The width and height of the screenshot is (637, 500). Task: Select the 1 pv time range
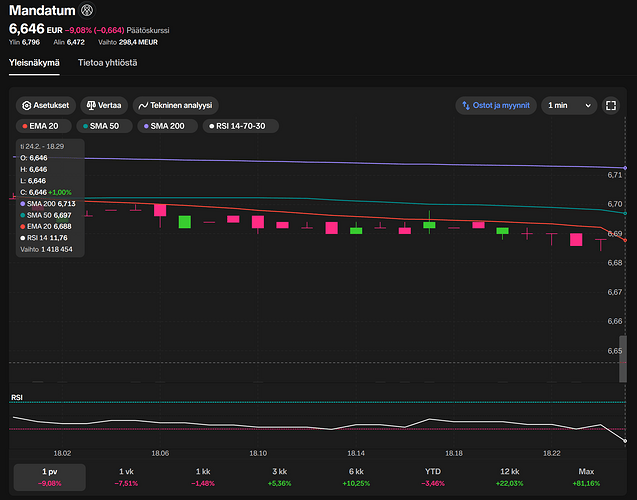pyautogui.click(x=50, y=476)
